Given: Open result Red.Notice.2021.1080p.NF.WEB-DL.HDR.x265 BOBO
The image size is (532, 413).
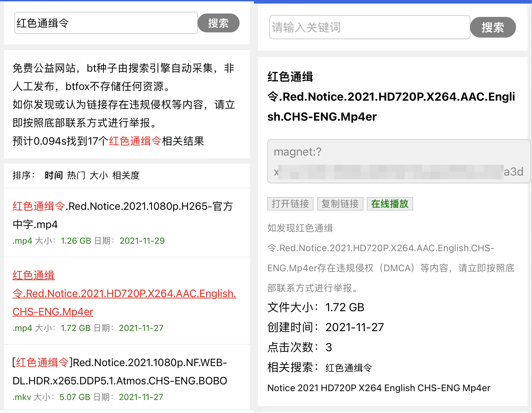Looking at the screenshot, I should 120,372.
